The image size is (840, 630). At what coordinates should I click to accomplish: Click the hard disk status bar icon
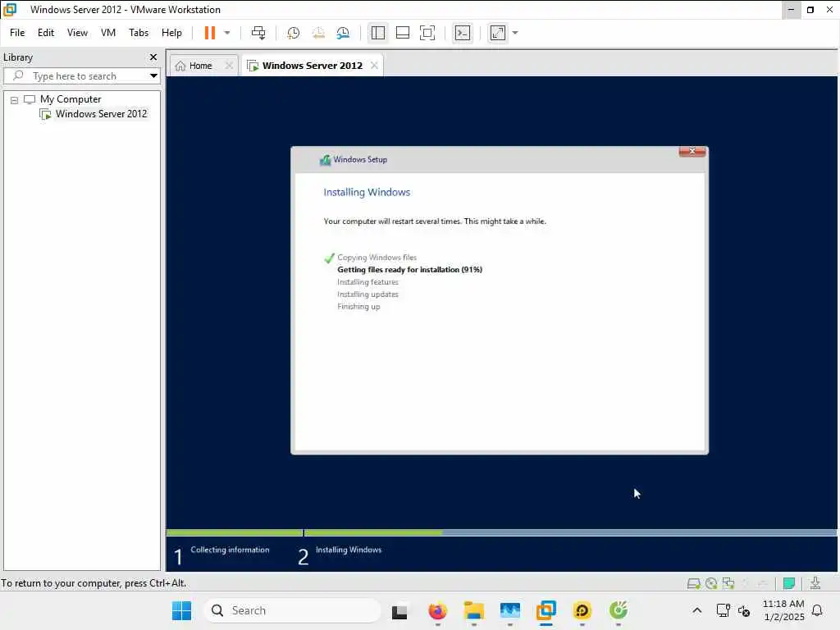(x=694, y=583)
